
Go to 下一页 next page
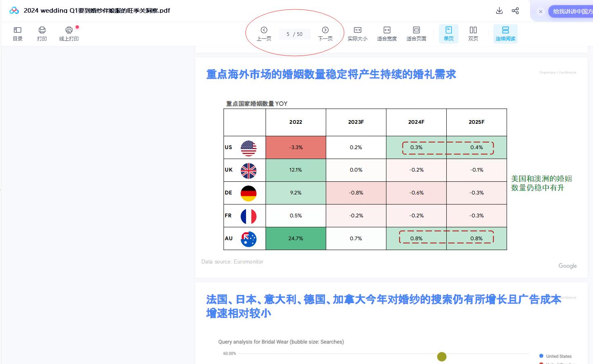coord(325,33)
